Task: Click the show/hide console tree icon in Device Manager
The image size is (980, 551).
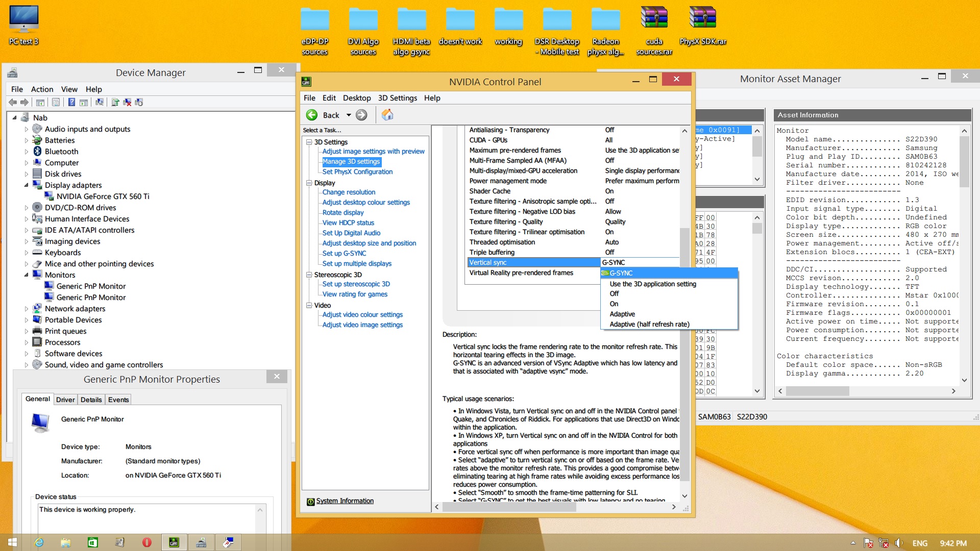Action: click(40, 103)
